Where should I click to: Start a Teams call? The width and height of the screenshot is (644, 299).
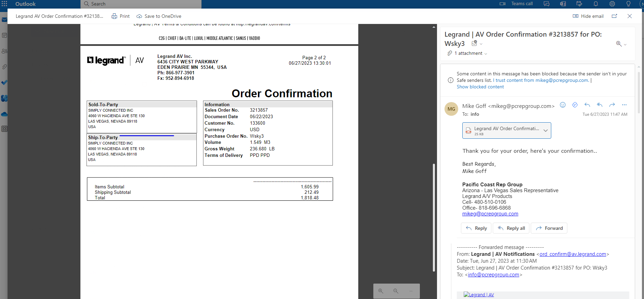[x=516, y=4]
